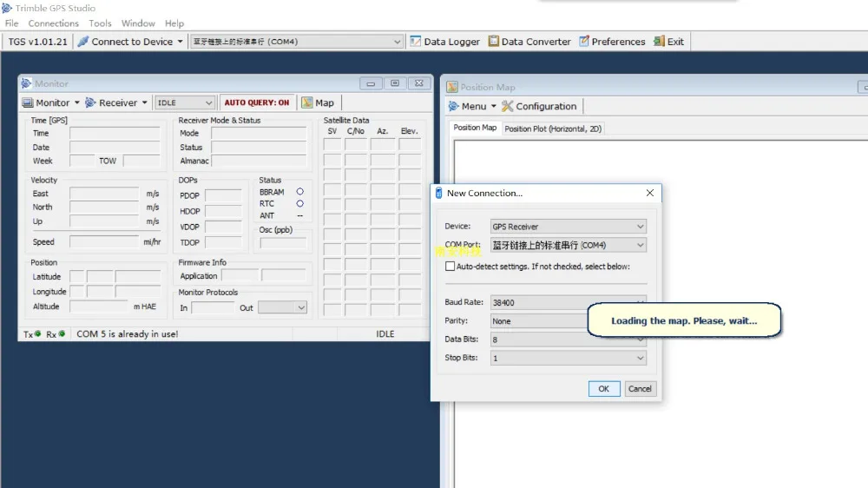Open the Connections menu

[53, 23]
